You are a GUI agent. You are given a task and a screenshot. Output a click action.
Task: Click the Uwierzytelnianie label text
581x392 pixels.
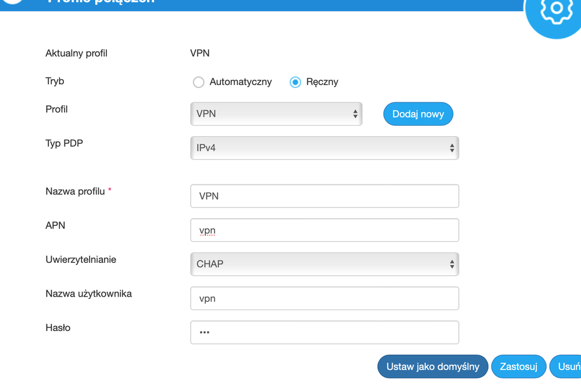(x=81, y=259)
